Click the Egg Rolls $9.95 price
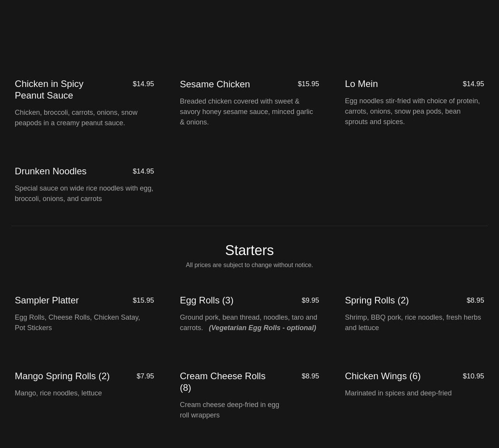Image resolution: width=499 pixels, height=448 pixels. coord(310,300)
